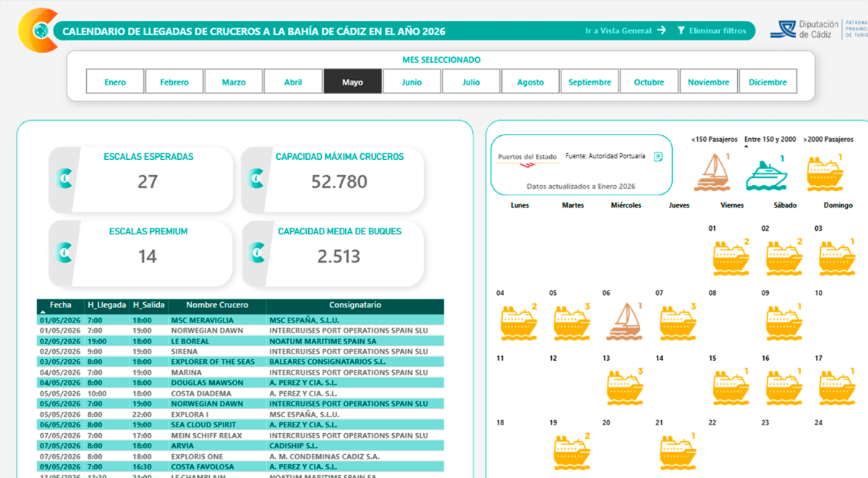Click Eliminar filtros button
The height and width of the screenshot is (478, 868).
pos(711,31)
